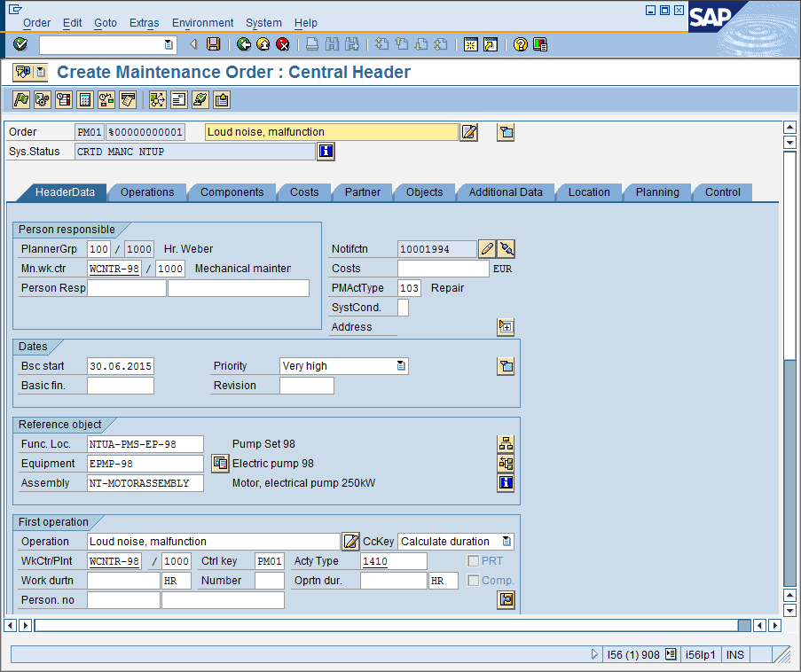Open the structure hierarchy icon in Func. Loc. row

(506, 444)
